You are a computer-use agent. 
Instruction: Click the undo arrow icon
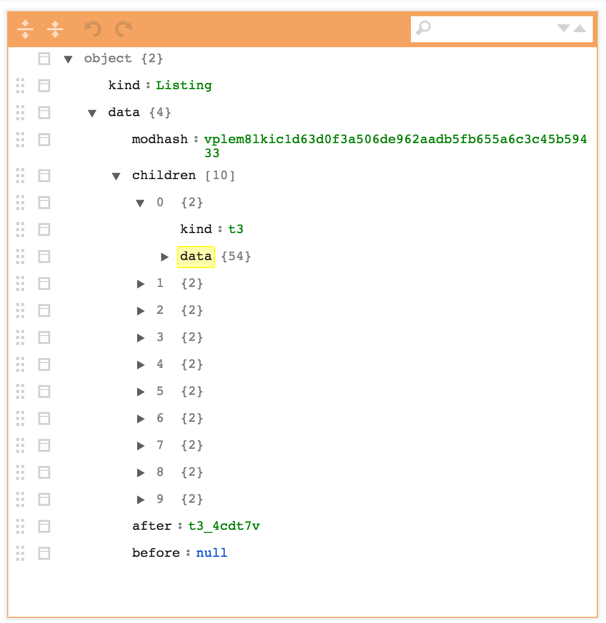point(93,29)
